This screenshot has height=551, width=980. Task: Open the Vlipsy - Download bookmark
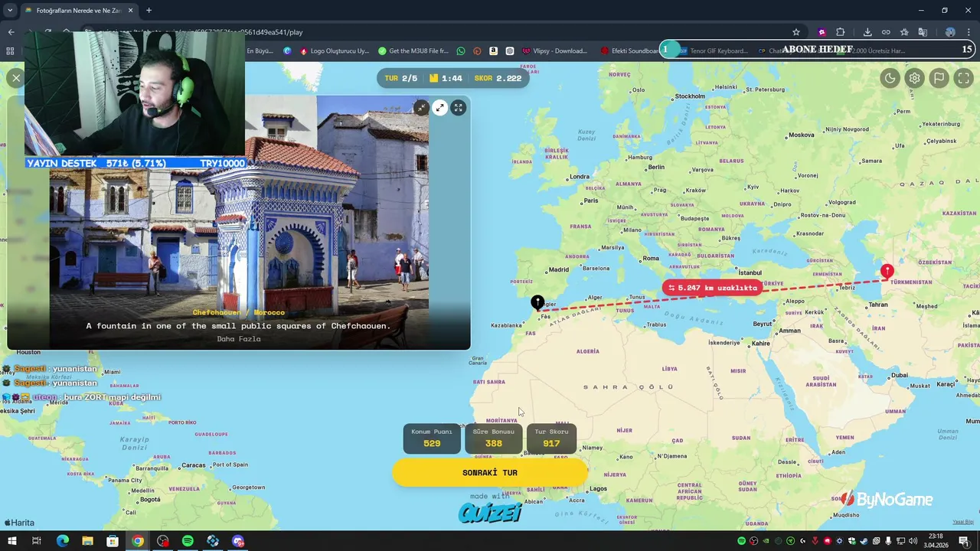point(554,51)
